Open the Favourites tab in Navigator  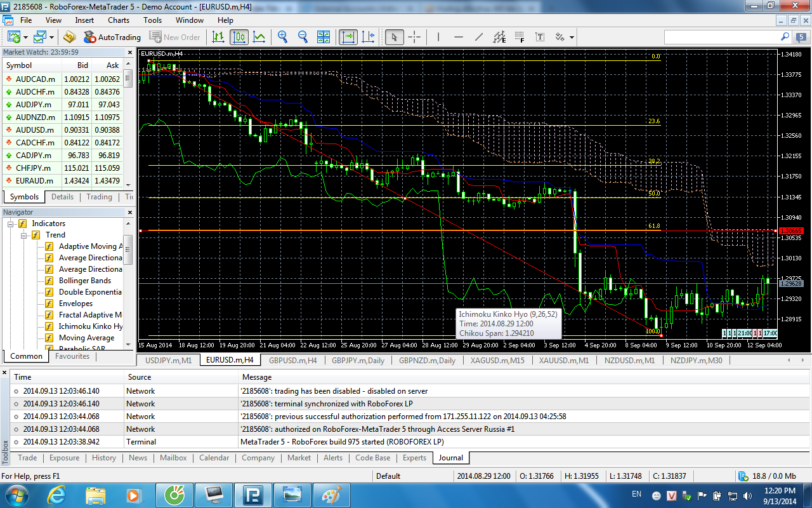pos(72,356)
